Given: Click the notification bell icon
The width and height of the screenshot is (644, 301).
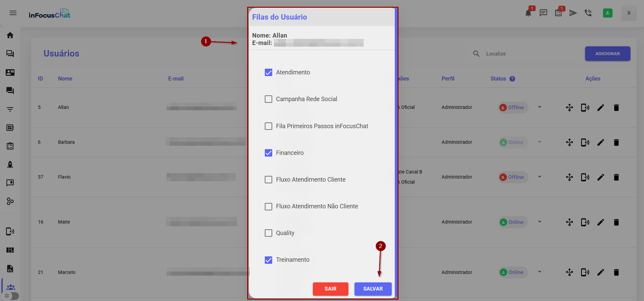Looking at the screenshot, I should tap(528, 13).
